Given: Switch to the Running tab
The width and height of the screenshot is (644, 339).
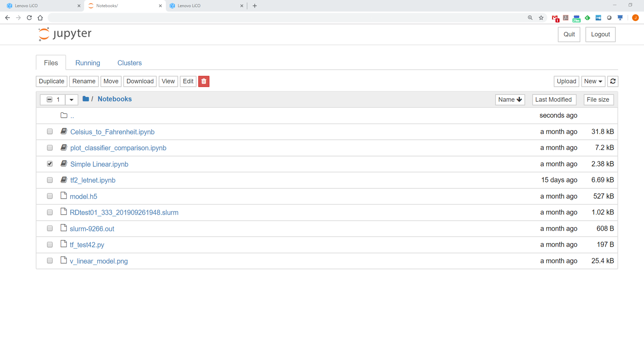Looking at the screenshot, I should [88, 63].
